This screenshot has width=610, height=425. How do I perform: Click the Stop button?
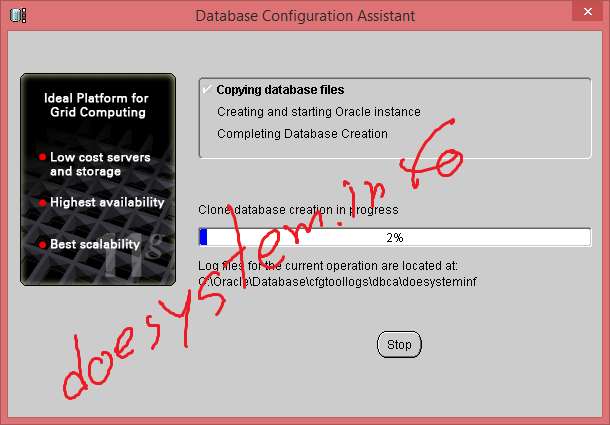399,344
